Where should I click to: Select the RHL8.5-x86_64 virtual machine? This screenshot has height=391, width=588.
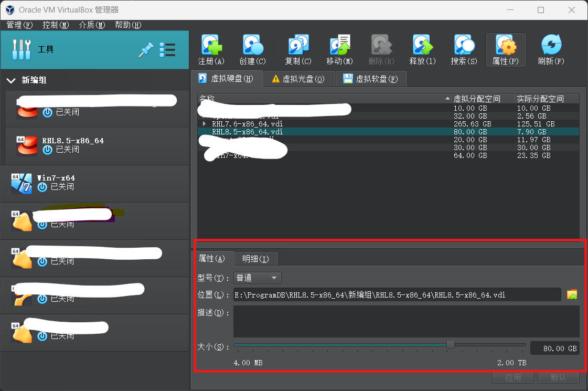click(97, 146)
